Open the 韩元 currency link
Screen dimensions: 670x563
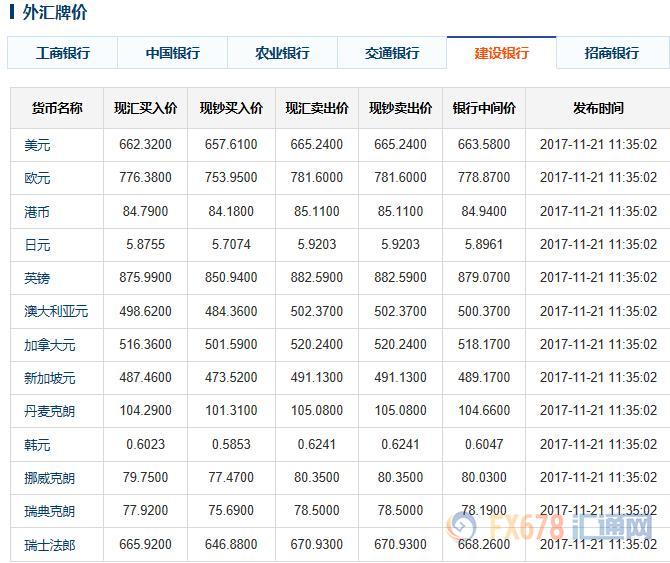point(37,445)
